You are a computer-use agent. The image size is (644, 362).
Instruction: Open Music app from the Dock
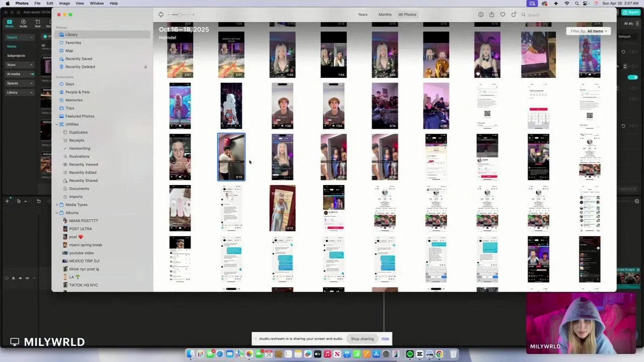[x=328, y=354]
